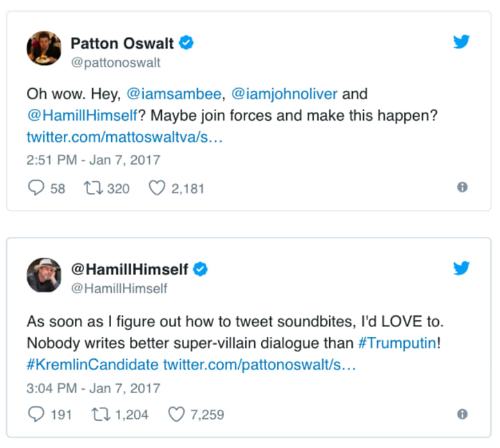Like Patton Oswalt's tweet with the heart
Image resolution: width=500 pixels, height=448 pixels.
[x=157, y=188]
